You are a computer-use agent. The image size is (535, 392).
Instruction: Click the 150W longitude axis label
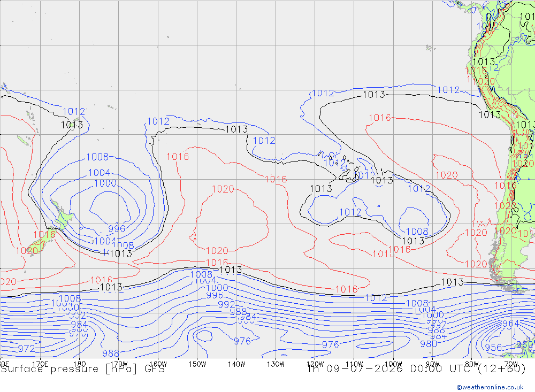pos(197,364)
